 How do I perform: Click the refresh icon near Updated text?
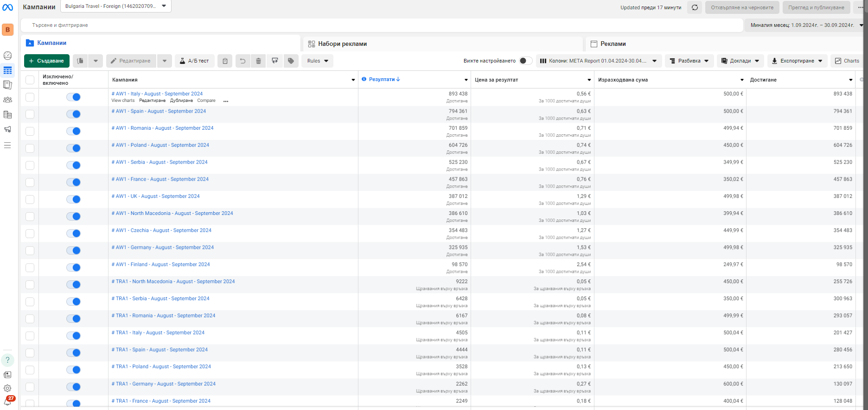click(695, 7)
